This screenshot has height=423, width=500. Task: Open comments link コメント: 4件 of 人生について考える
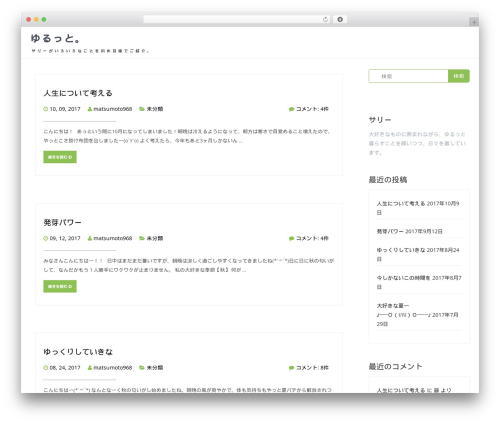click(x=312, y=109)
